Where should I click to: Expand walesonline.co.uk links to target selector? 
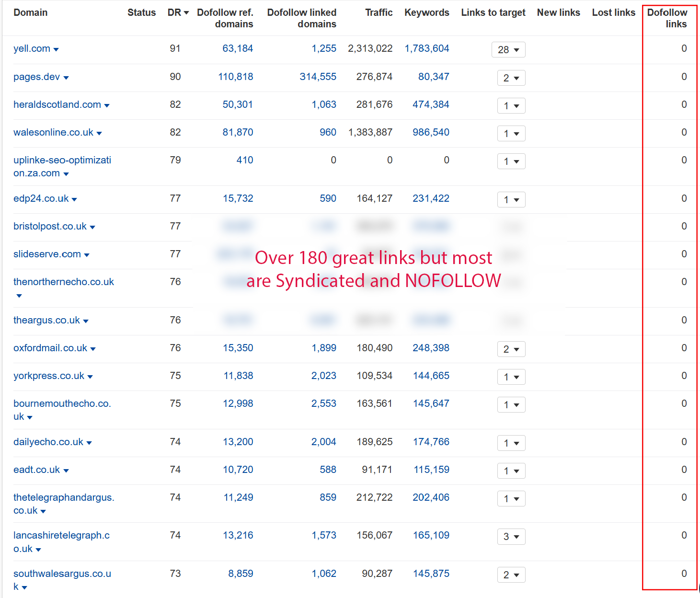point(511,134)
